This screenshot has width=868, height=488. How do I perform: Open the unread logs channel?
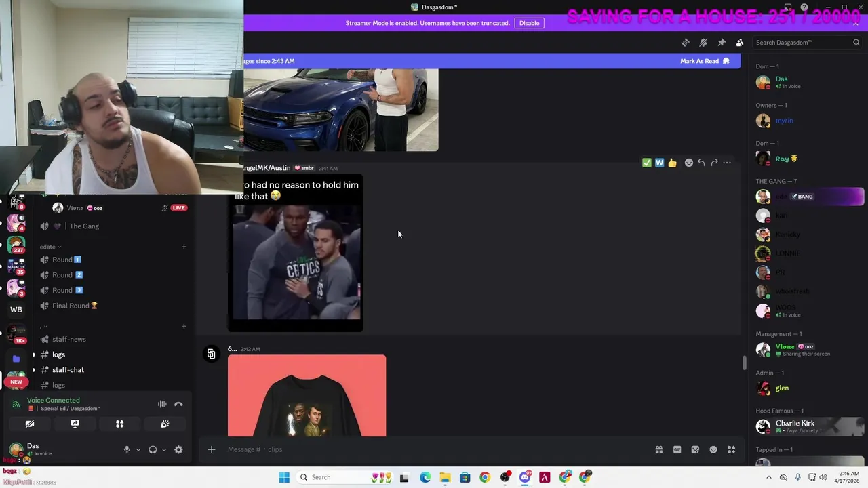pos(58,354)
